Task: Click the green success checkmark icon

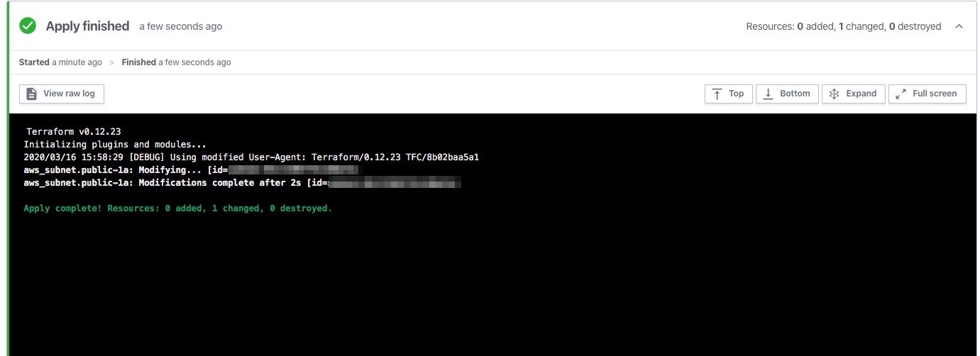Action: [x=28, y=26]
